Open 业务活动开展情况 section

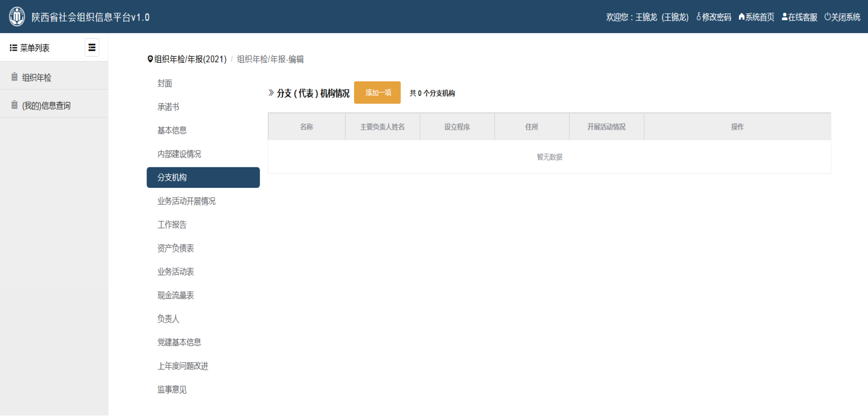pos(186,201)
